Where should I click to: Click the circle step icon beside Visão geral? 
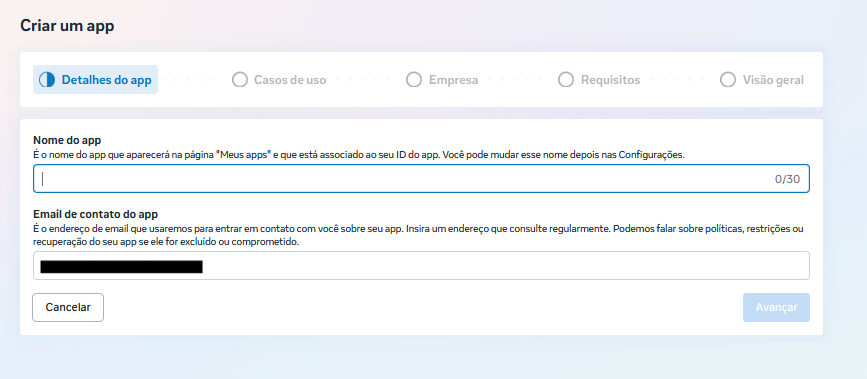tap(728, 80)
